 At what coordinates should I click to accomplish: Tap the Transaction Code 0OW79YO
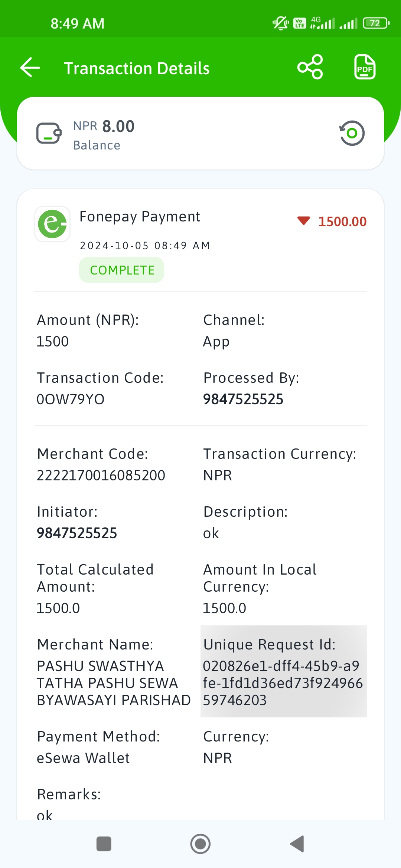tap(71, 400)
